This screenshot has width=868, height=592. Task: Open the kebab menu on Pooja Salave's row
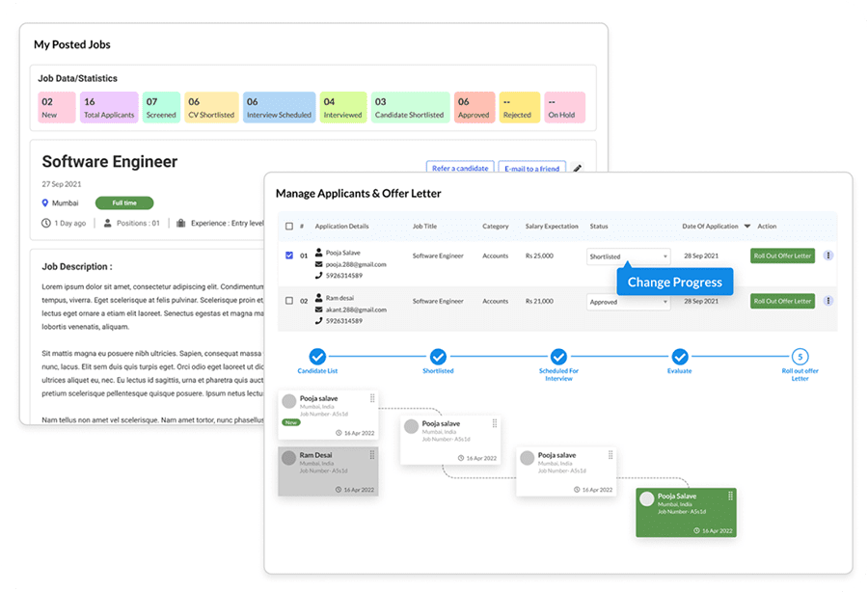[x=828, y=256]
